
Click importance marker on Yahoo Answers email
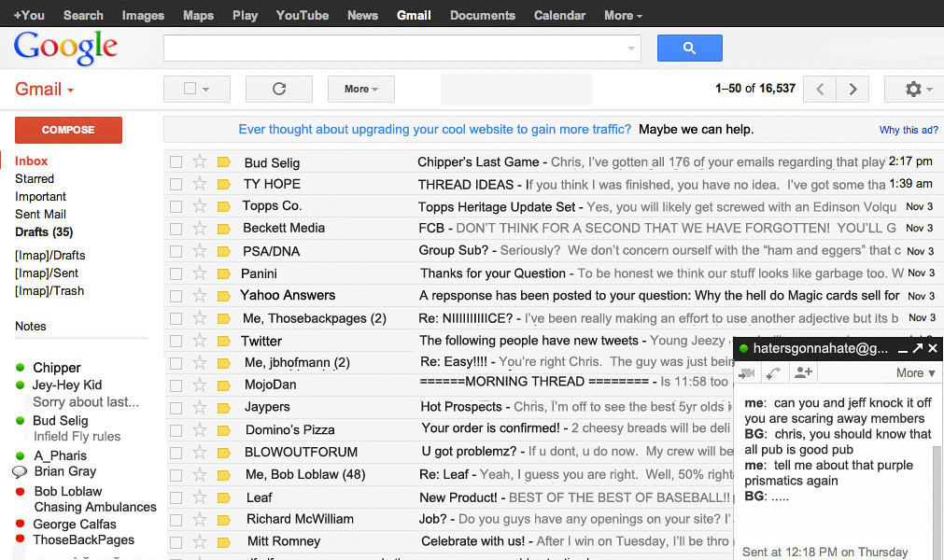tap(223, 296)
